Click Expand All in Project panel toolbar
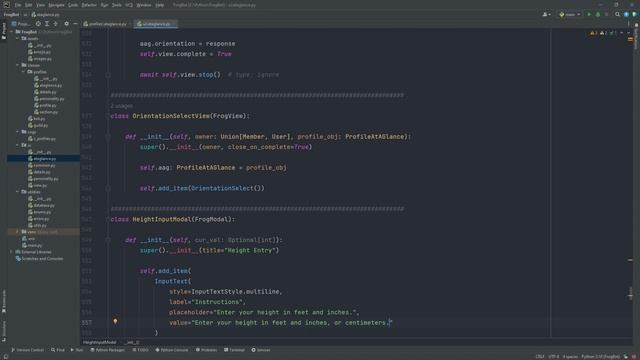 point(47,24)
